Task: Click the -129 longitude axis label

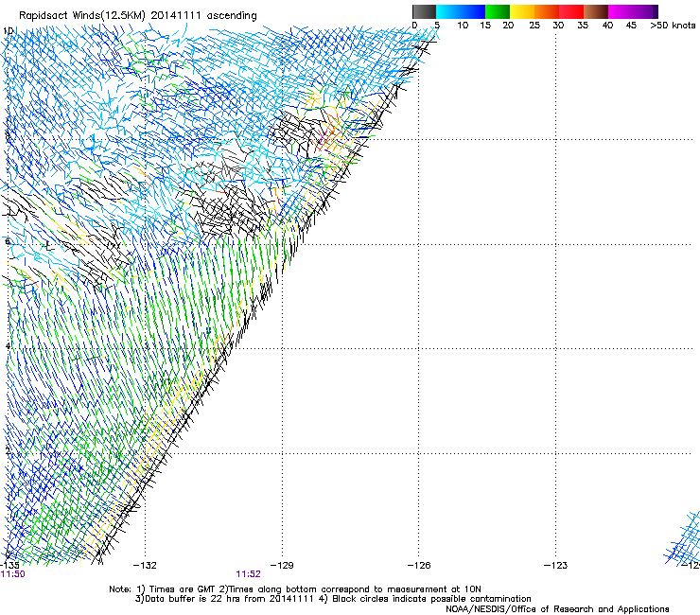Action: pyautogui.click(x=282, y=566)
